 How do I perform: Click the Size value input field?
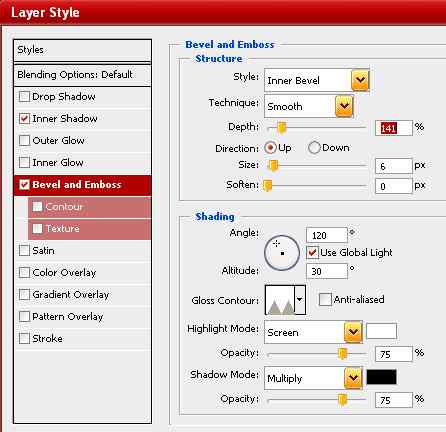point(394,166)
